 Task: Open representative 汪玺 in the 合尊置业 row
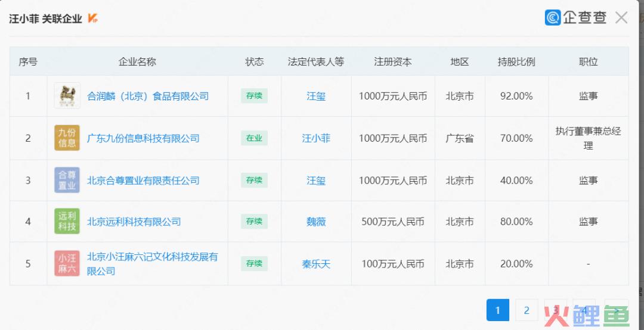pos(316,180)
